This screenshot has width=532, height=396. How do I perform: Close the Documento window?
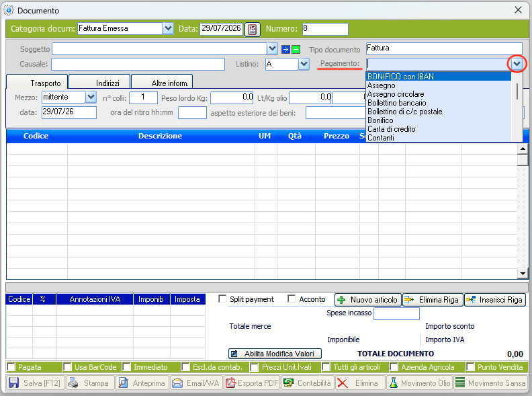click(x=518, y=10)
